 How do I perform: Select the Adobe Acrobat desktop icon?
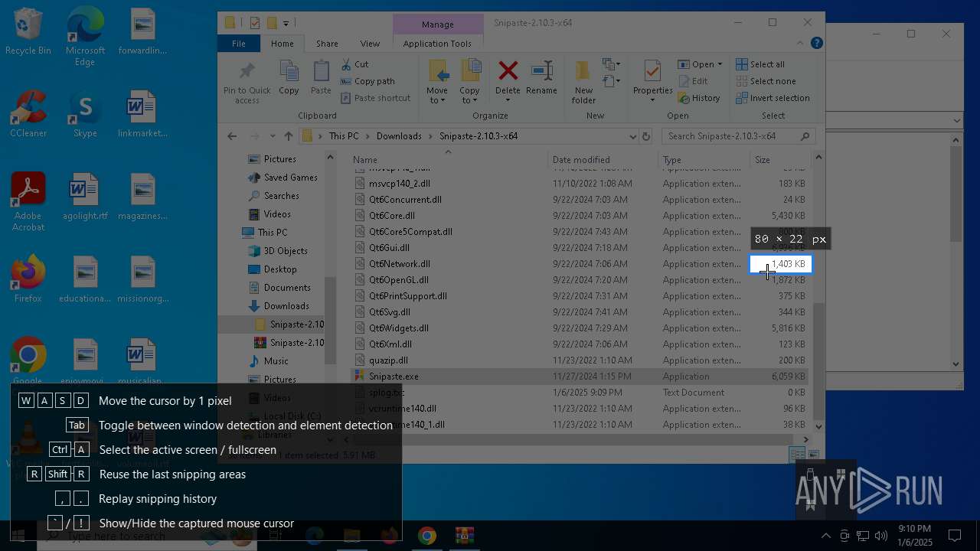[x=28, y=201]
